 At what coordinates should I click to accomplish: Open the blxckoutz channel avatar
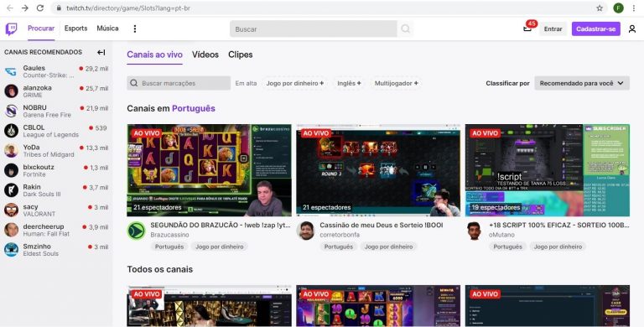[x=11, y=170]
